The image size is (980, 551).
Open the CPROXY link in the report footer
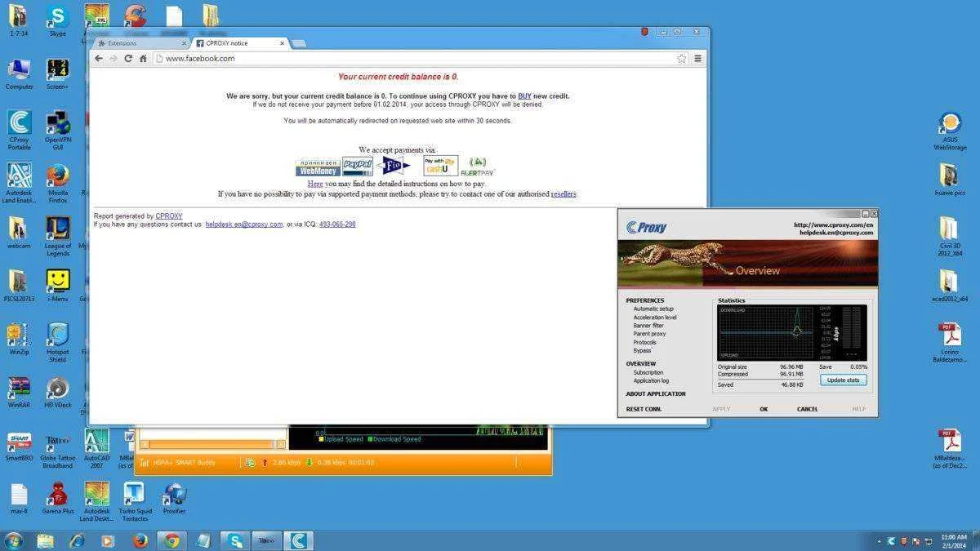169,216
